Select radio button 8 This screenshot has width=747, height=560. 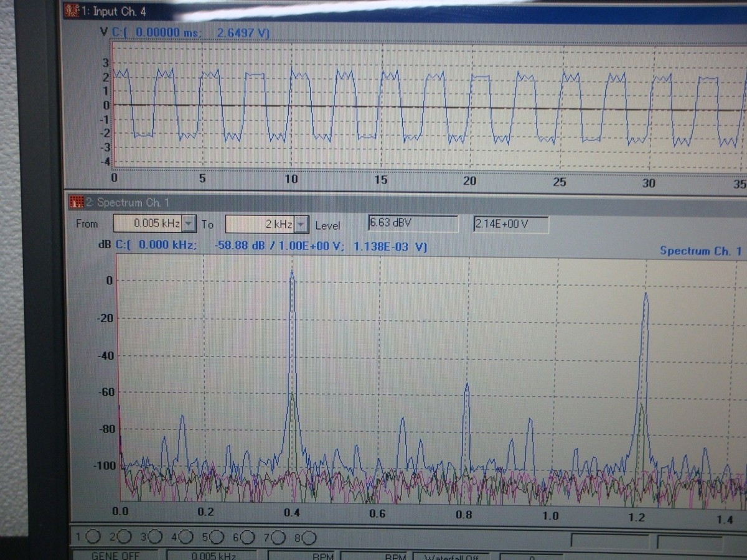click(x=309, y=537)
